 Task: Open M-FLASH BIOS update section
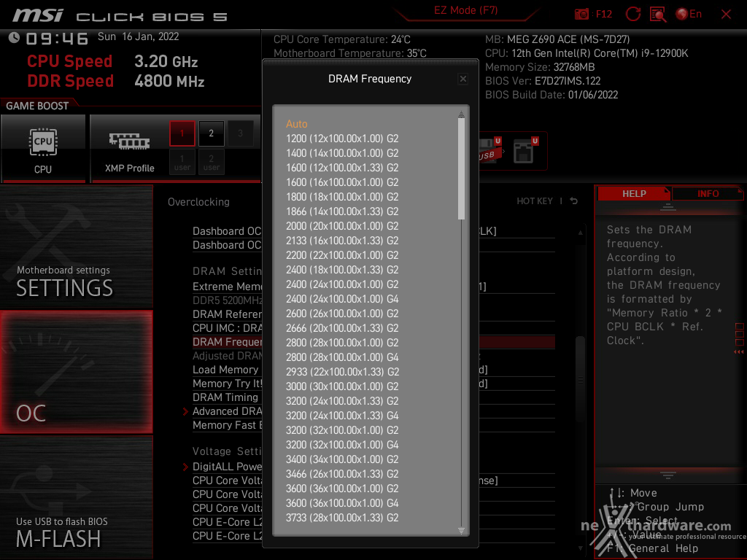point(76,497)
